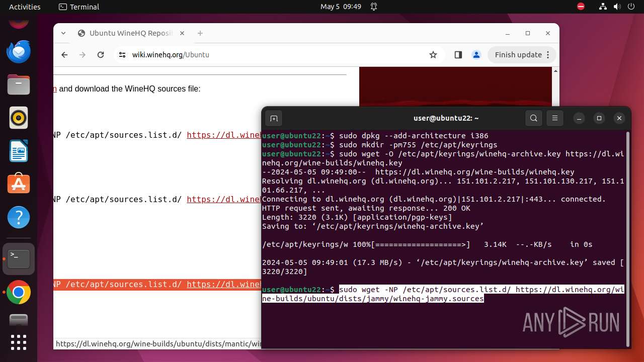Select the Terminal icon in dock
The height and width of the screenshot is (362, 644).
coord(19,259)
